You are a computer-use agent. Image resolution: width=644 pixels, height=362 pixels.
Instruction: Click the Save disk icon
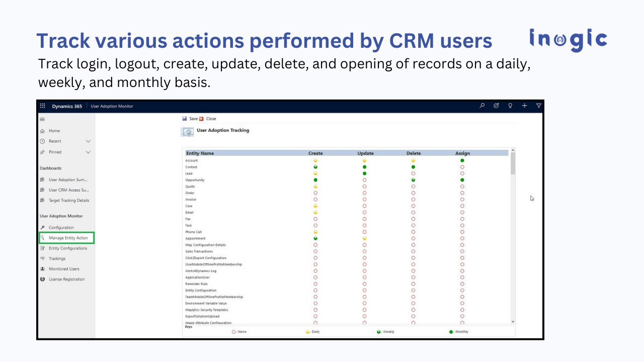(185, 119)
